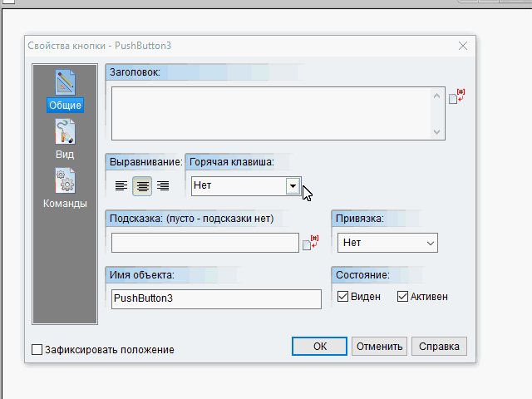Enable Зафиксировать положение checkbox
The image size is (532, 399).
click(x=37, y=349)
